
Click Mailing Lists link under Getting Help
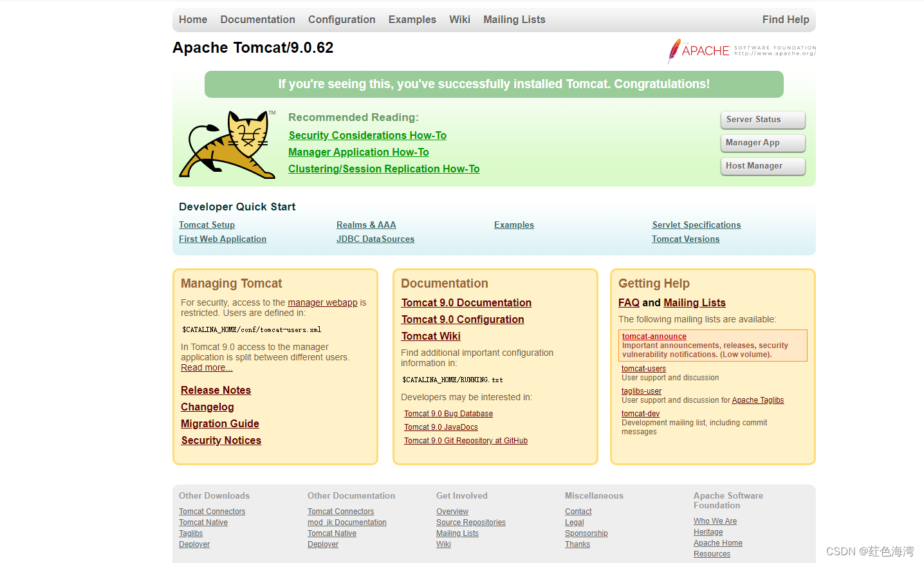point(694,302)
